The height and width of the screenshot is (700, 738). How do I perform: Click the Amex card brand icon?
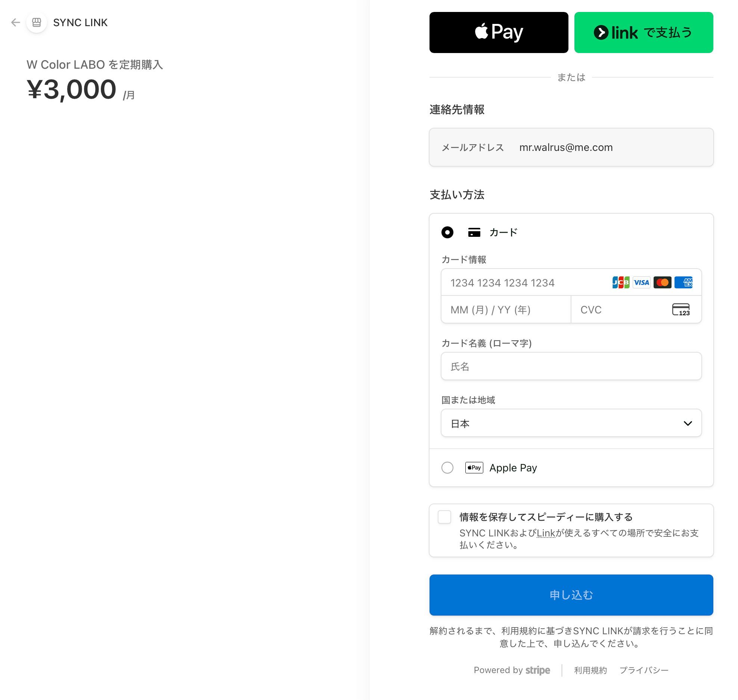683,282
